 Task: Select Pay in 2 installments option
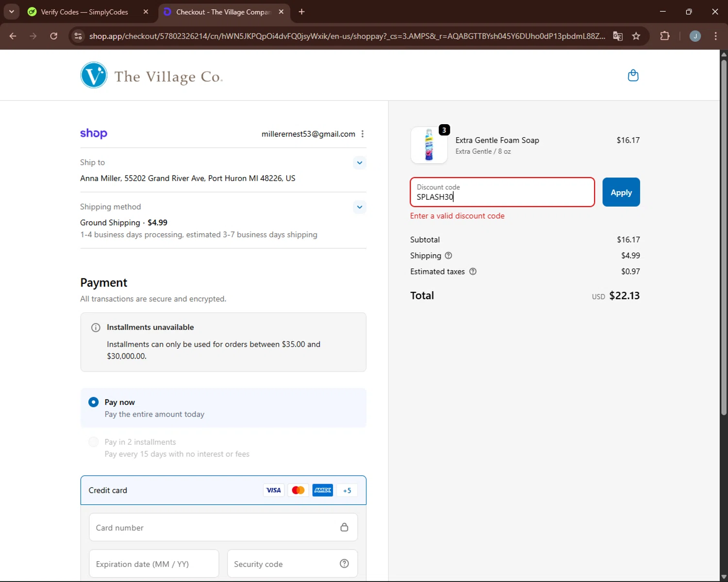tap(94, 442)
